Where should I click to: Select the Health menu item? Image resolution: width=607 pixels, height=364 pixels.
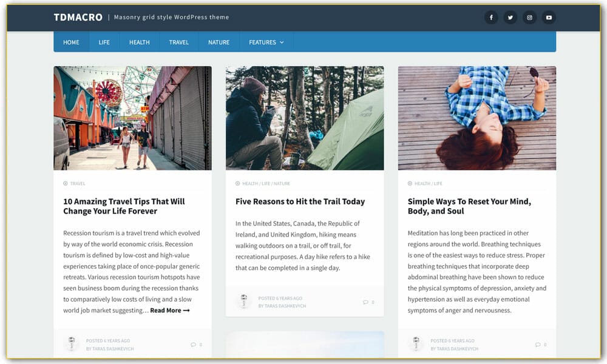(x=139, y=42)
